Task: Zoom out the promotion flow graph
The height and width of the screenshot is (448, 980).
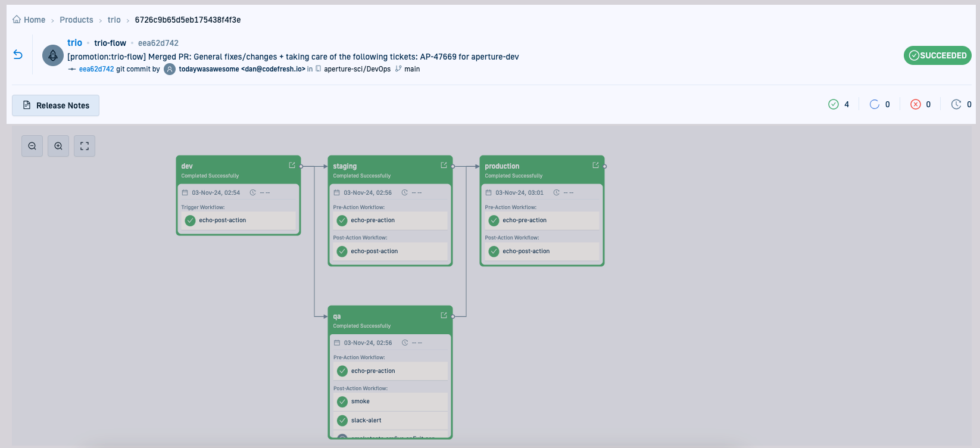Action: (x=32, y=146)
